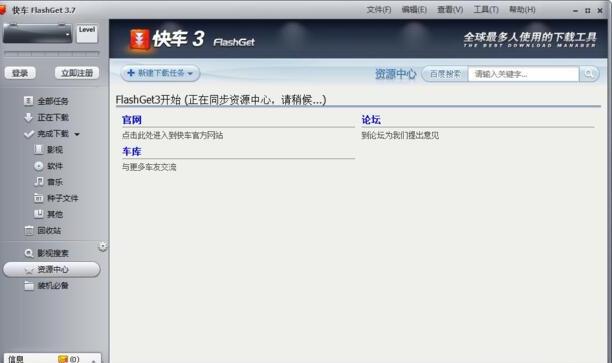This screenshot has height=363, width=612.
Task: Open the 查看(V) menu
Action: (x=450, y=10)
